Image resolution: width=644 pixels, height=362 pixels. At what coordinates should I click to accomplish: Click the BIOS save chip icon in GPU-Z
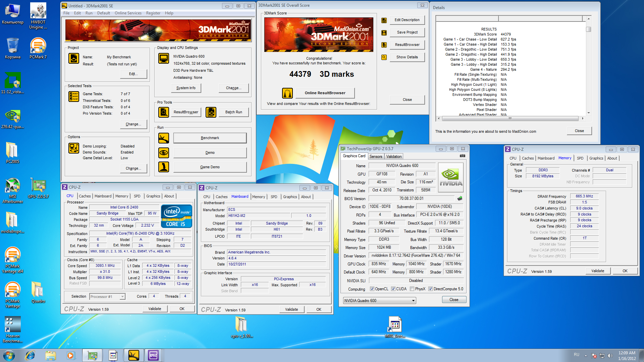[460, 198]
